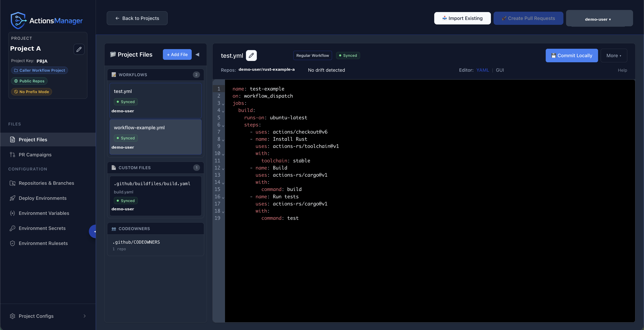Viewport: 644px width, 330px height.
Task: Collapse Project Files panel arrow
Action: coord(198,54)
